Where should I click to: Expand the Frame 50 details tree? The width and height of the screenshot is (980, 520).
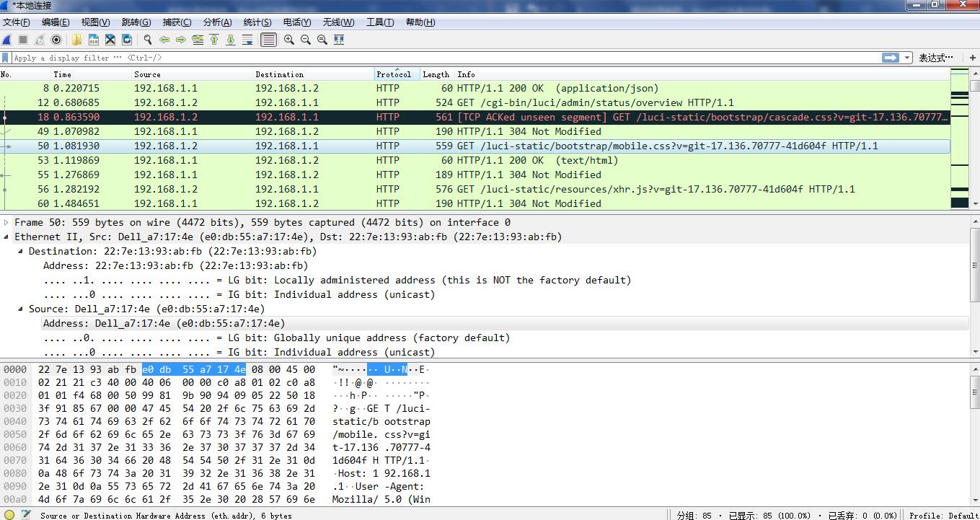6,222
